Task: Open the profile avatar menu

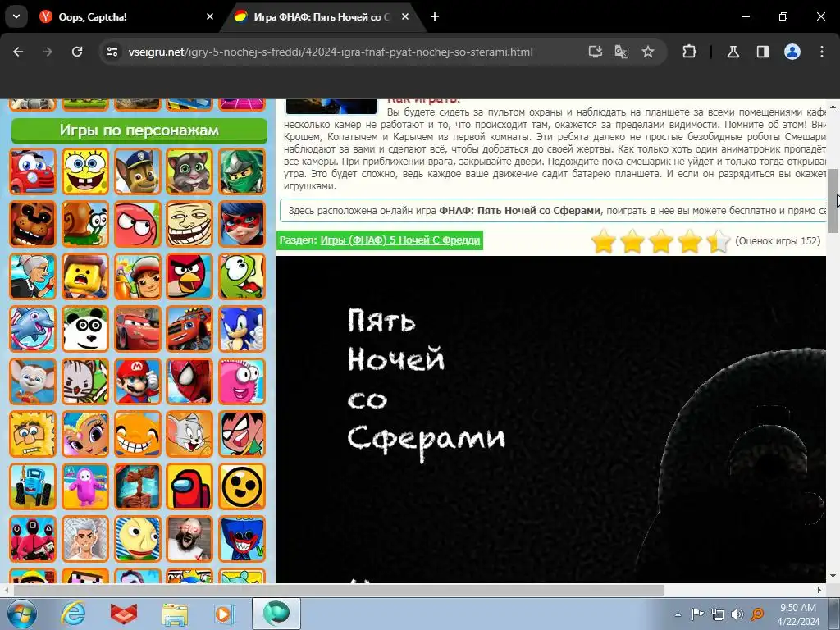Action: pos(792,52)
